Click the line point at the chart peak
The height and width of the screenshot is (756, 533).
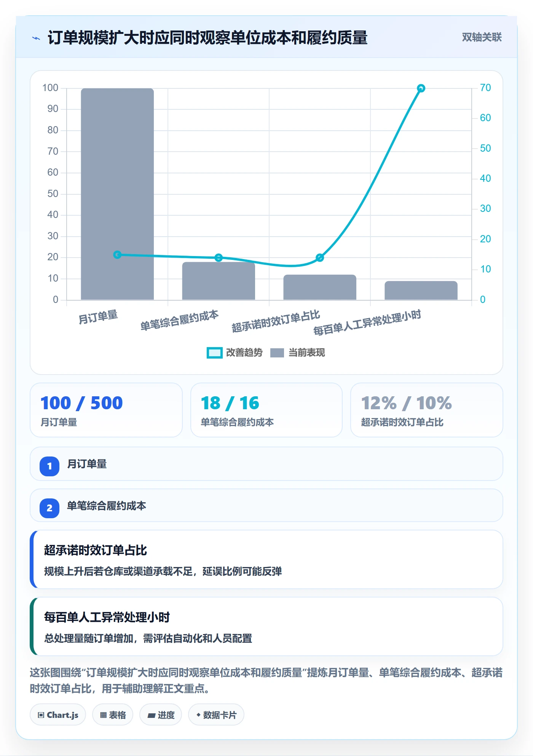[421, 88]
